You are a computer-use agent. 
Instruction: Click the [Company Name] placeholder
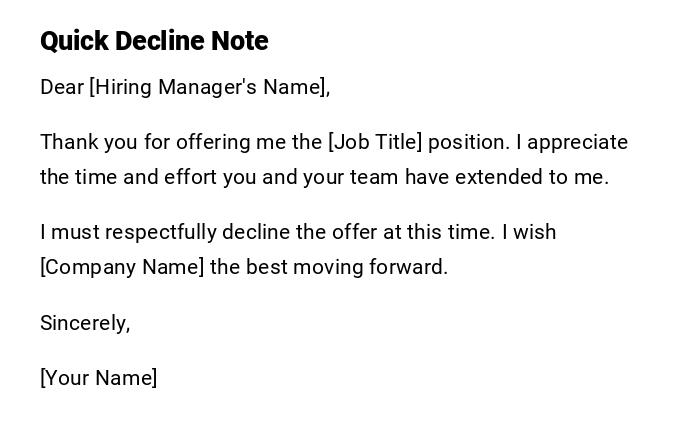tap(122, 267)
